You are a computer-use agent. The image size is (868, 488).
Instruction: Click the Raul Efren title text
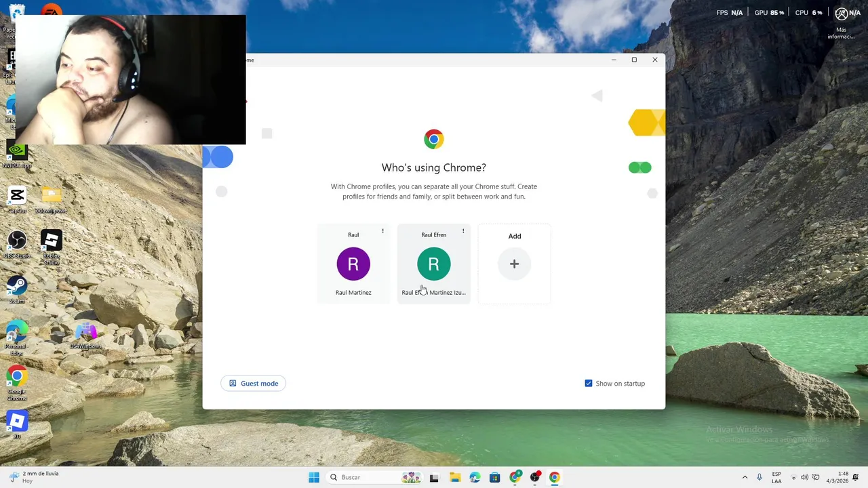click(434, 235)
